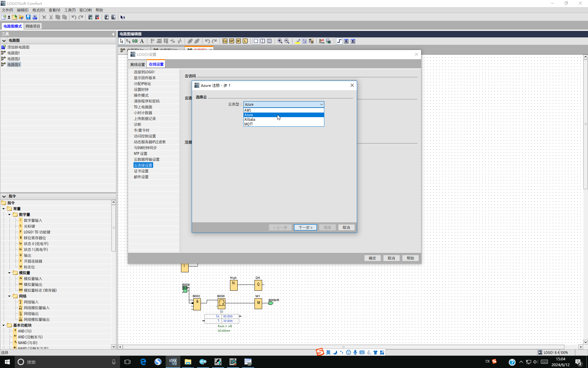Close the Azure 注册 dialog
588x368 pixels.
[x=352, y=85]
